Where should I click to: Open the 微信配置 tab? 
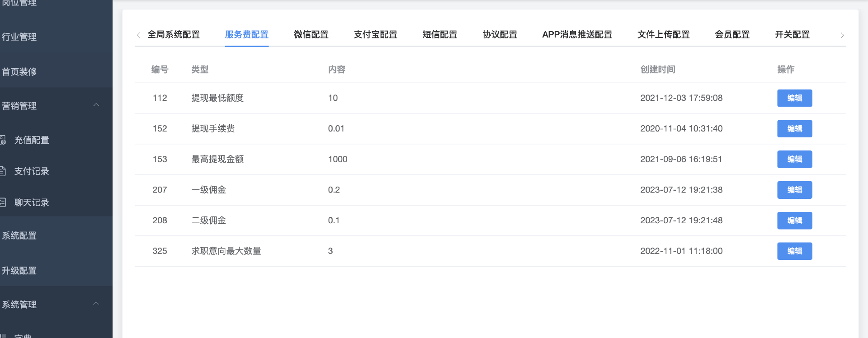click(311, 35)
